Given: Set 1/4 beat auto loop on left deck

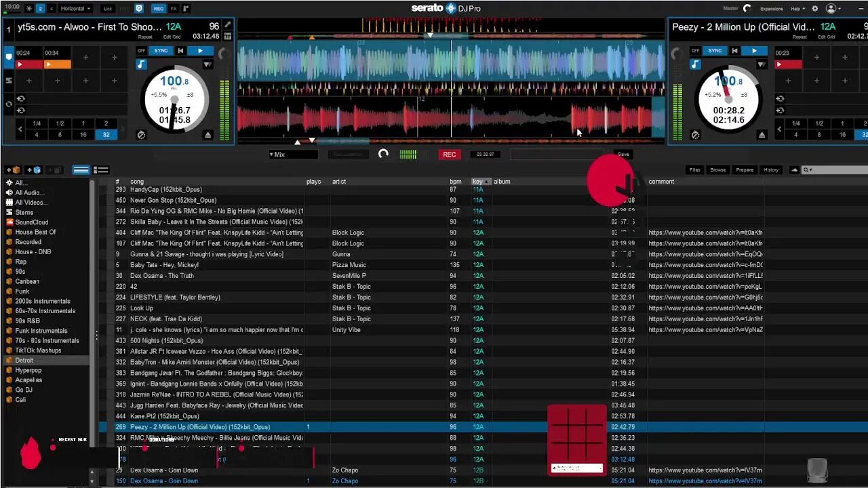Looking at the screenshot, I should click(x=37, y=123).
